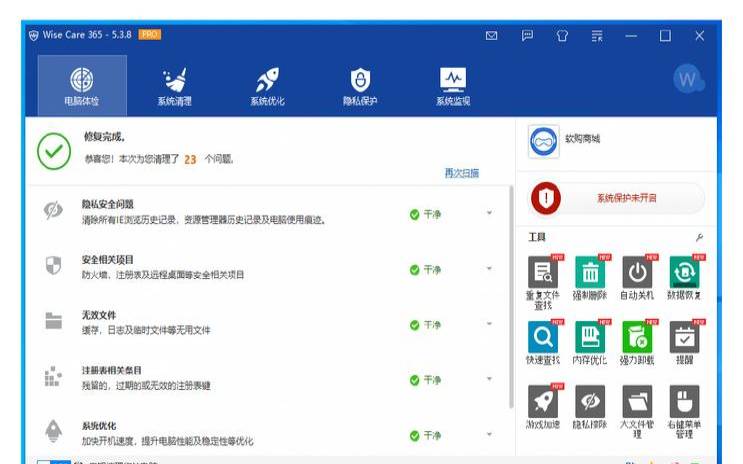Click the orange number 23
743x464 pixels.
coord(190,160)
